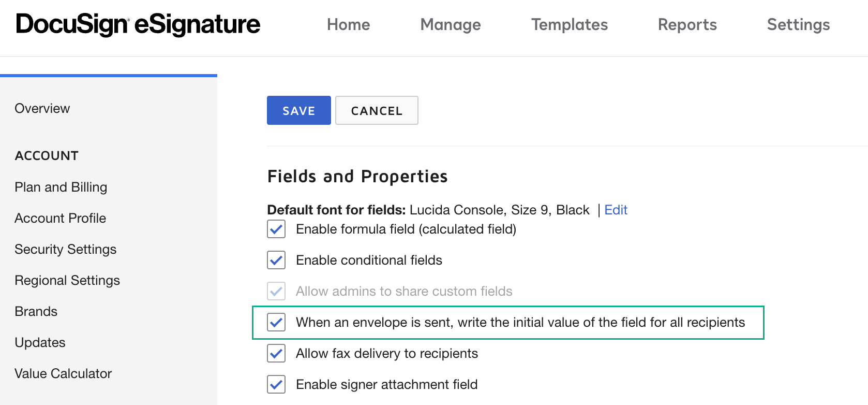Open Regional Settings page
Viewport: 868px width, 405px height.
tap(67, 280)
